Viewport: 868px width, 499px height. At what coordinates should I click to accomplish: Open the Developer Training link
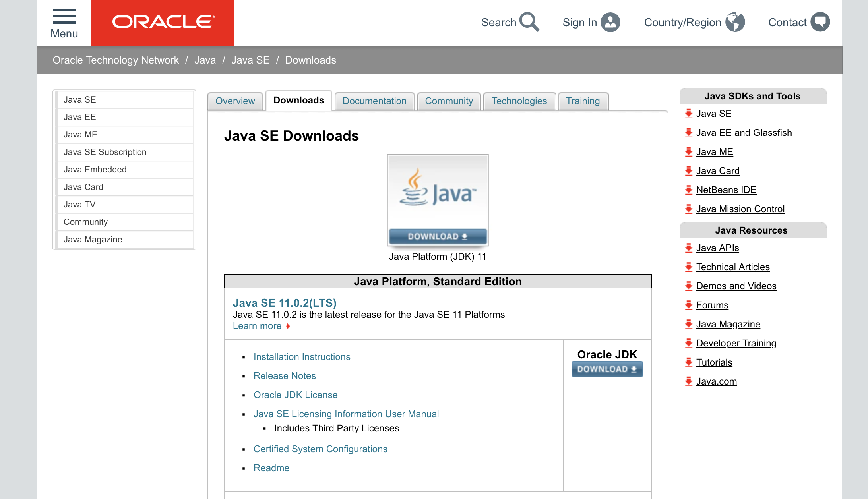736,344
